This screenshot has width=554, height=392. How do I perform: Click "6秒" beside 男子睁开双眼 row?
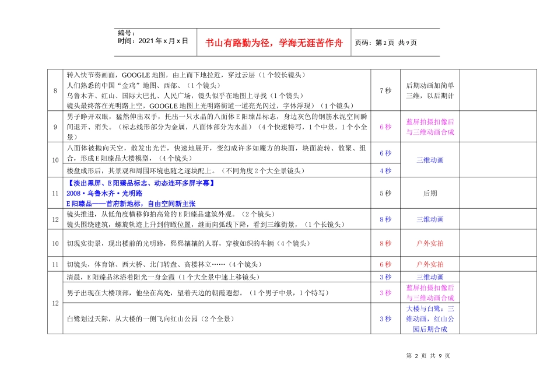click(x=385, y=127)
